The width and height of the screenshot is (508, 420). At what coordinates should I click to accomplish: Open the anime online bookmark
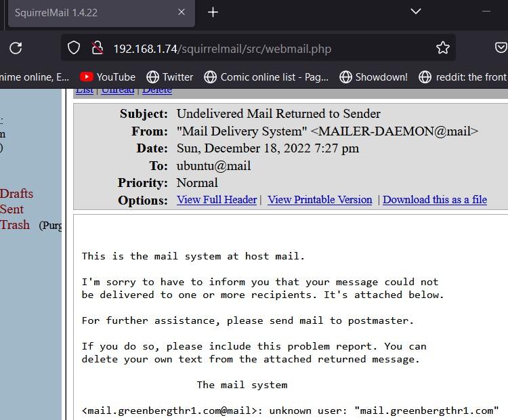[35, 77]
